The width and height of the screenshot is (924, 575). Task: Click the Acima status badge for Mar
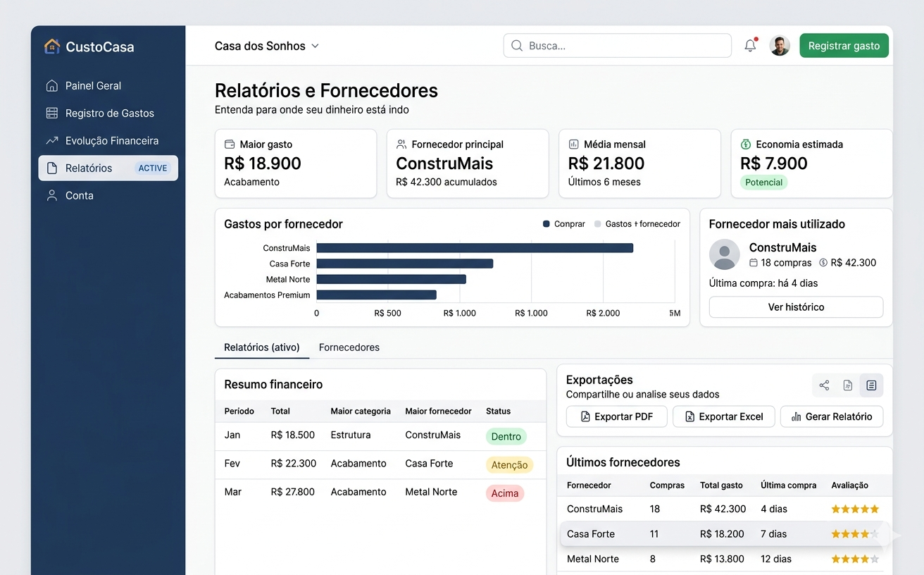coord(505,493)
